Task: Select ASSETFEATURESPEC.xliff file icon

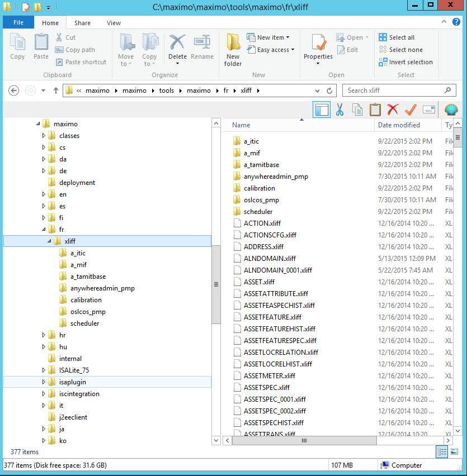Action: click(x=237, y=341)
